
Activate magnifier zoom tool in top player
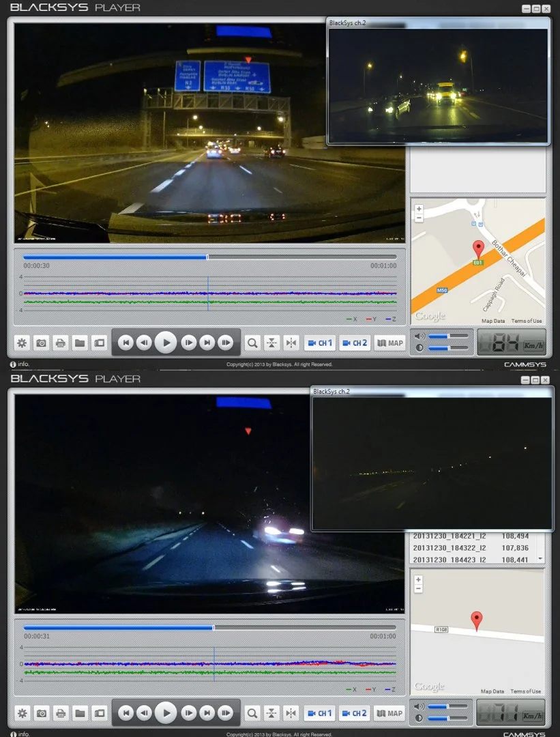point(252,343)
